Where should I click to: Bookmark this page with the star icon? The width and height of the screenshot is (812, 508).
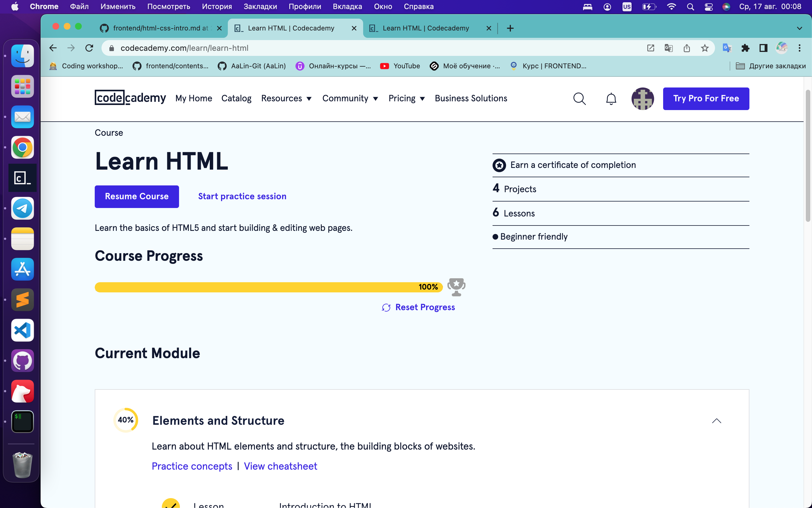point(705,48)
